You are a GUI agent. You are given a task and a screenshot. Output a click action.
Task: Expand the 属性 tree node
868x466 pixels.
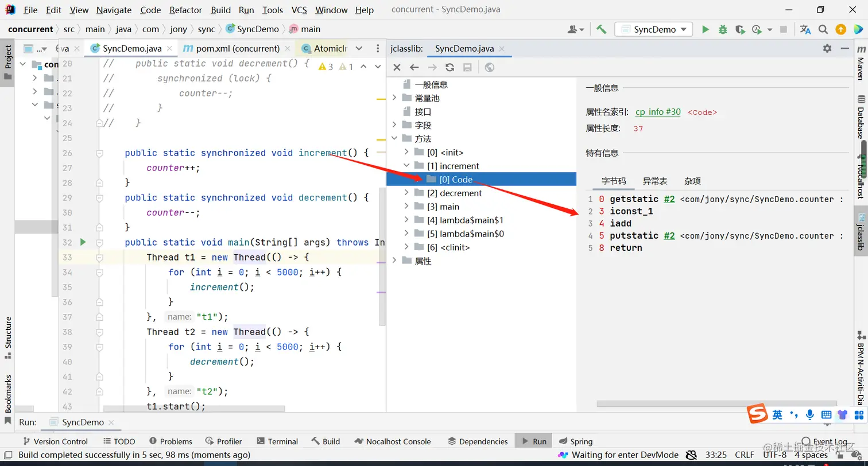pos(394,261)
